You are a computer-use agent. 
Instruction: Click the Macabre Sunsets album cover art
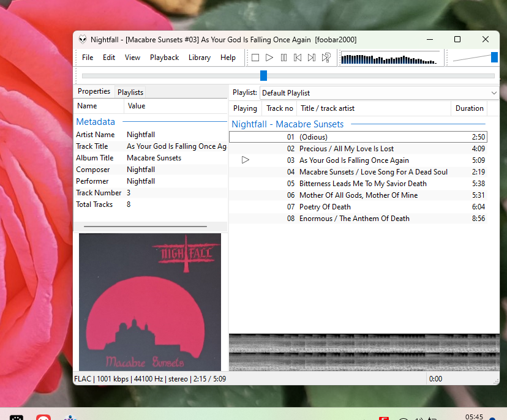pos(150,302)
